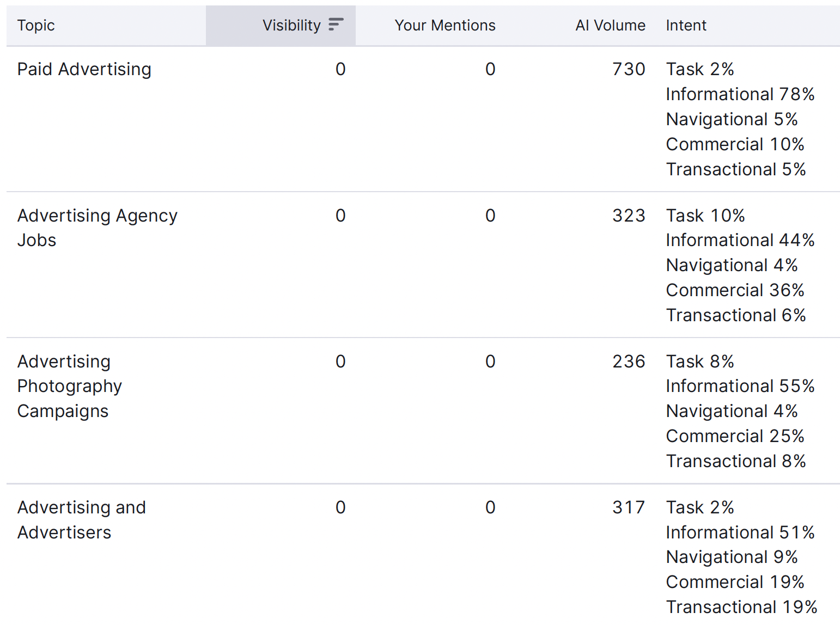
Task: Sort by the Your Mentions column
Action: click(x=445, y=26)
